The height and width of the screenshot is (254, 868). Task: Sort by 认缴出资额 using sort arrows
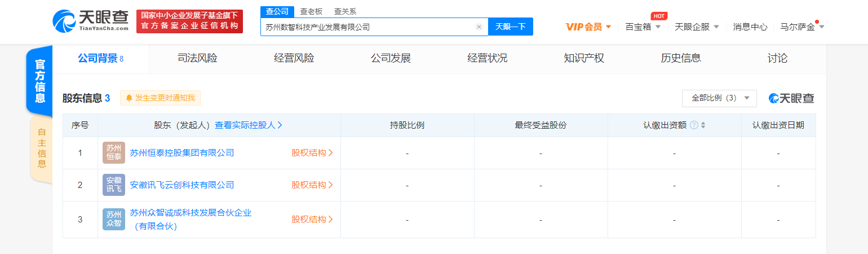coord(703,125)
